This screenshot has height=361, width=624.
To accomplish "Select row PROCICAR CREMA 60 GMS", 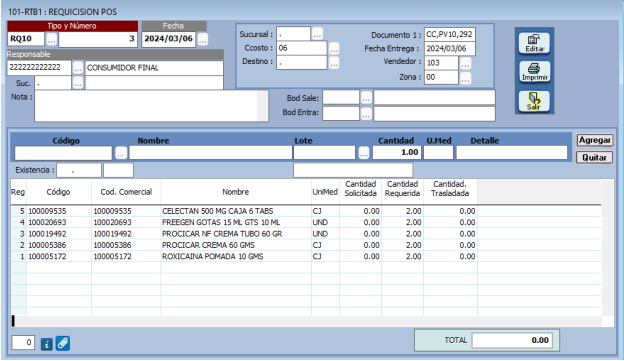I will pos(306,245).
